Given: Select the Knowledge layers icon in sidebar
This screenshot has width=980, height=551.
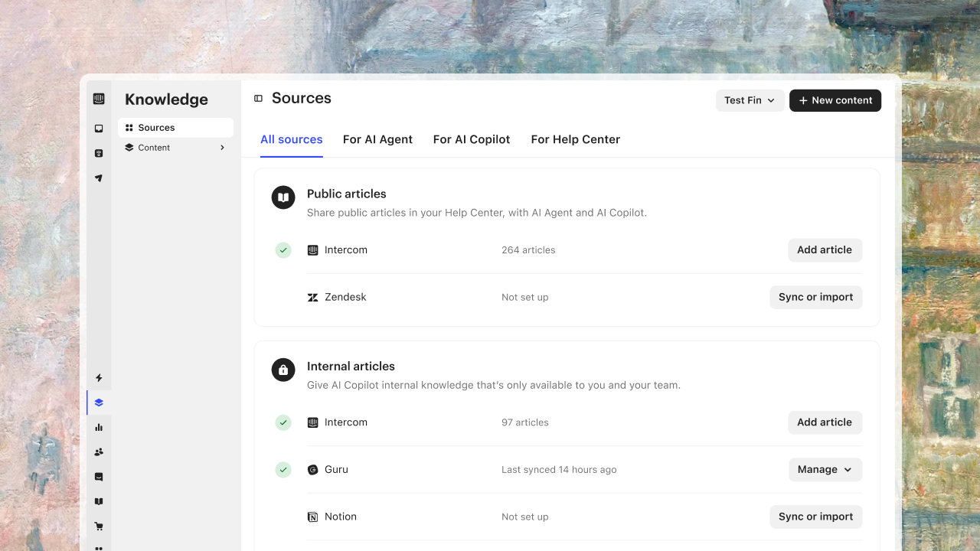Looking at the screenshot, I should pos(99,403).
